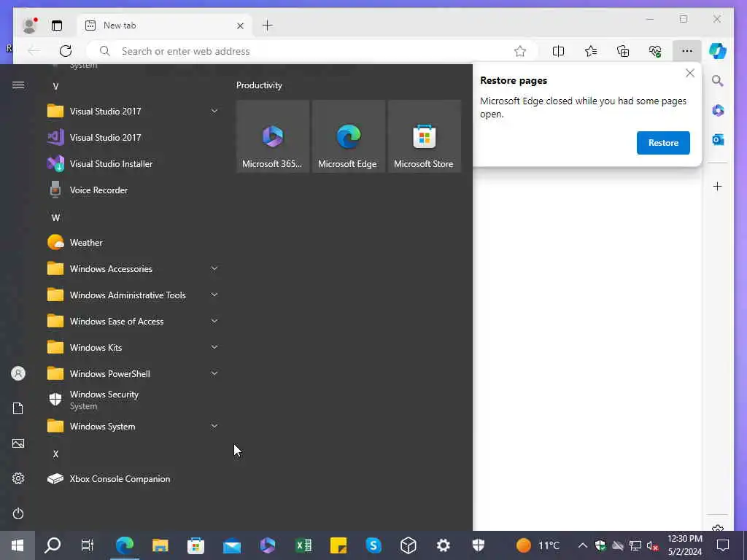
Task: Open Edge split screen icon
Action: point(558,51)
